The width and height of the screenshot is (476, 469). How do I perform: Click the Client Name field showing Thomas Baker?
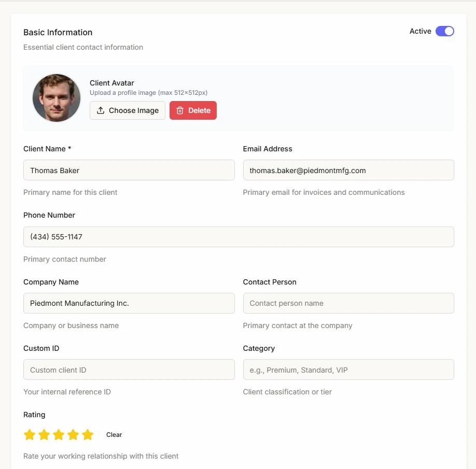(129, 170)
